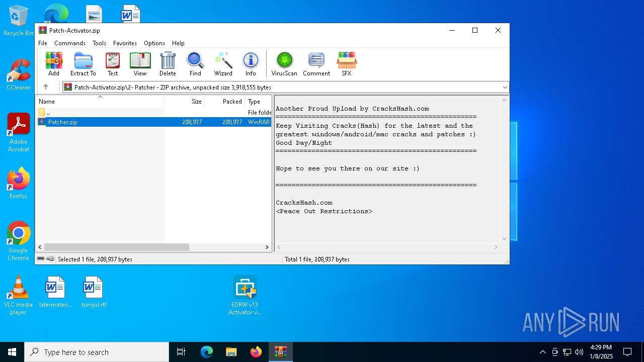Click file list scroll right arrow
This screenshot has width=644, height=362.
click(x=267, y=247)
